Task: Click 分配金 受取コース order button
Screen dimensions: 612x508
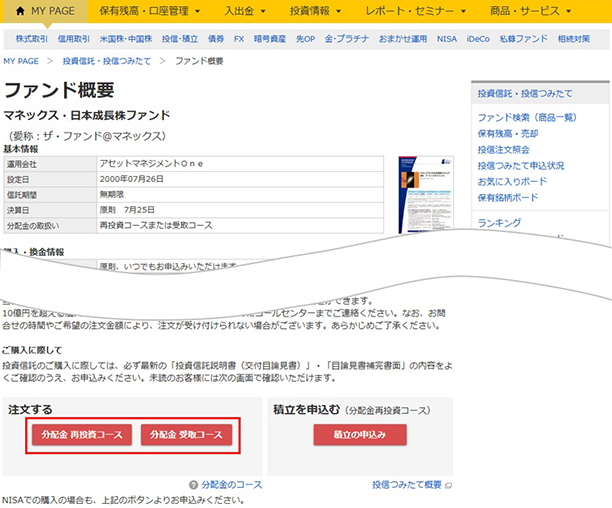Action: tap(186, 435)
